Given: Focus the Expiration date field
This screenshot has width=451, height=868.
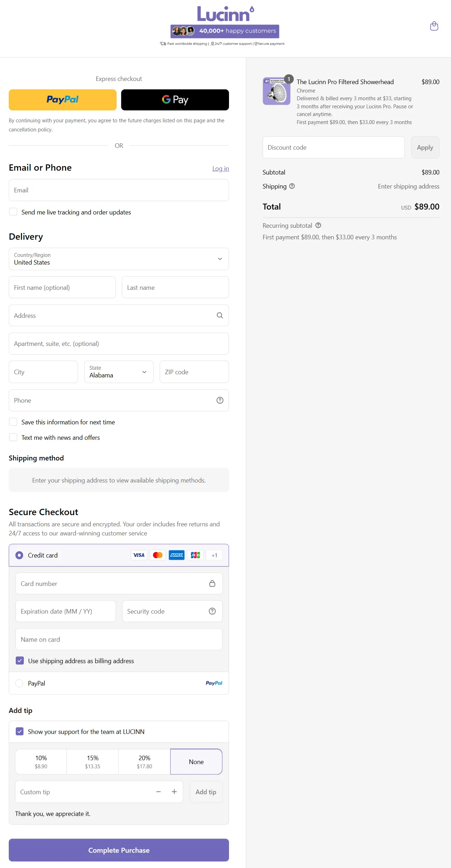Looking at the screenshot, I should (65, 611).
